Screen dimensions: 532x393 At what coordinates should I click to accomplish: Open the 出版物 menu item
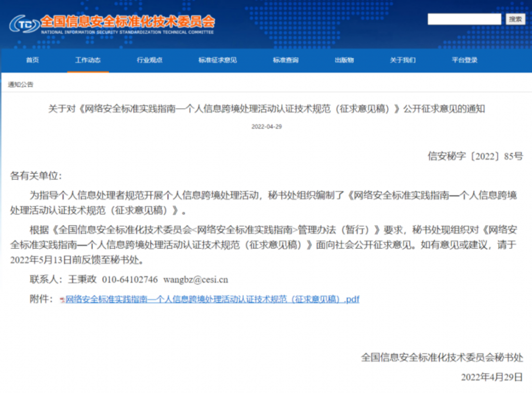344,60
